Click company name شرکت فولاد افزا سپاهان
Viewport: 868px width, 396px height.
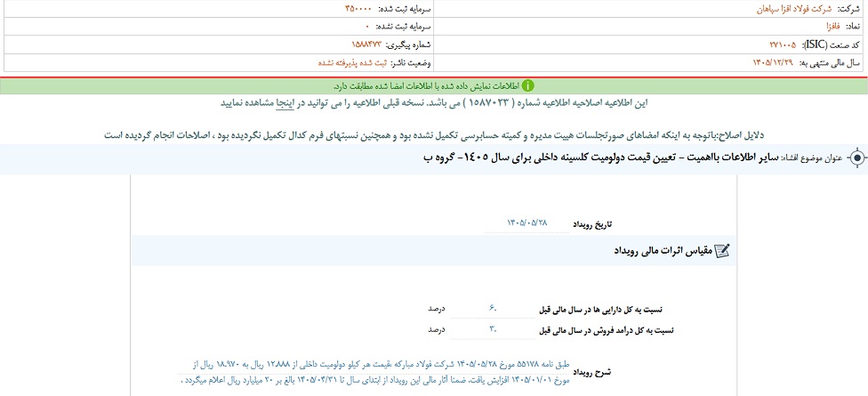794,10
